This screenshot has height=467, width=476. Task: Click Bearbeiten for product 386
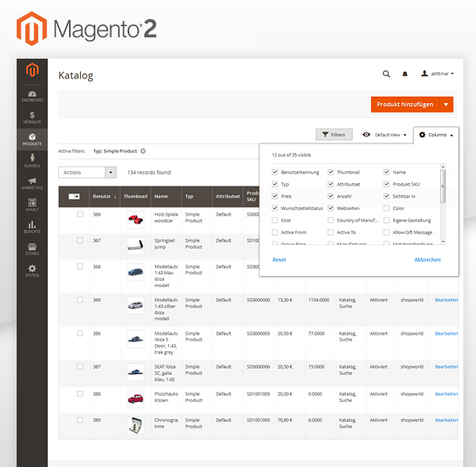tap(446, 334)
